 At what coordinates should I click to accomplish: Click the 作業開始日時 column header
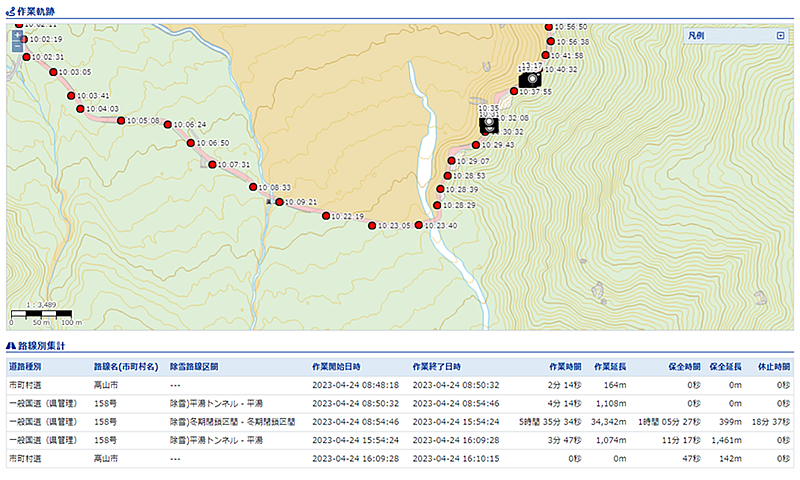click(336, 367)
